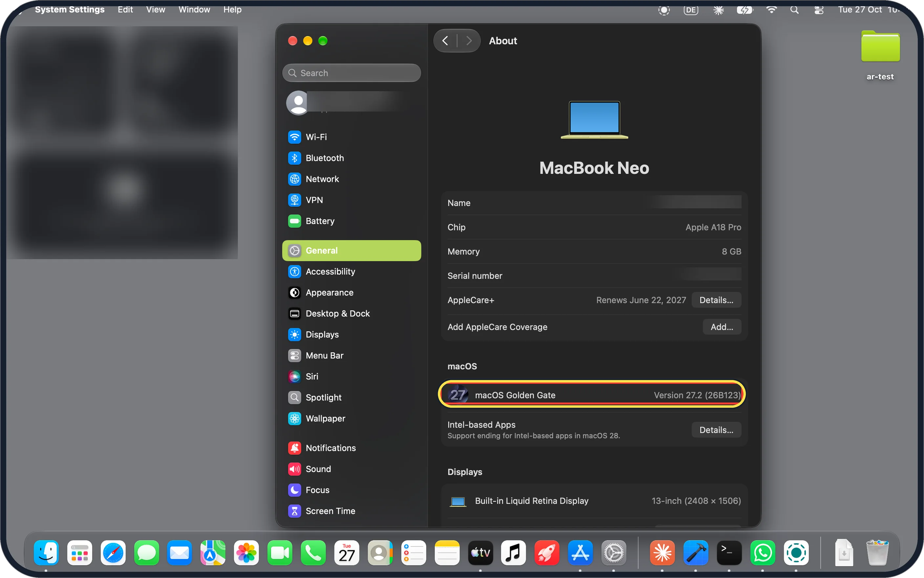Image resolution: width=924 pixels, height=578 pixels.
Task: Open Accessibility settings
Action: 351,271
